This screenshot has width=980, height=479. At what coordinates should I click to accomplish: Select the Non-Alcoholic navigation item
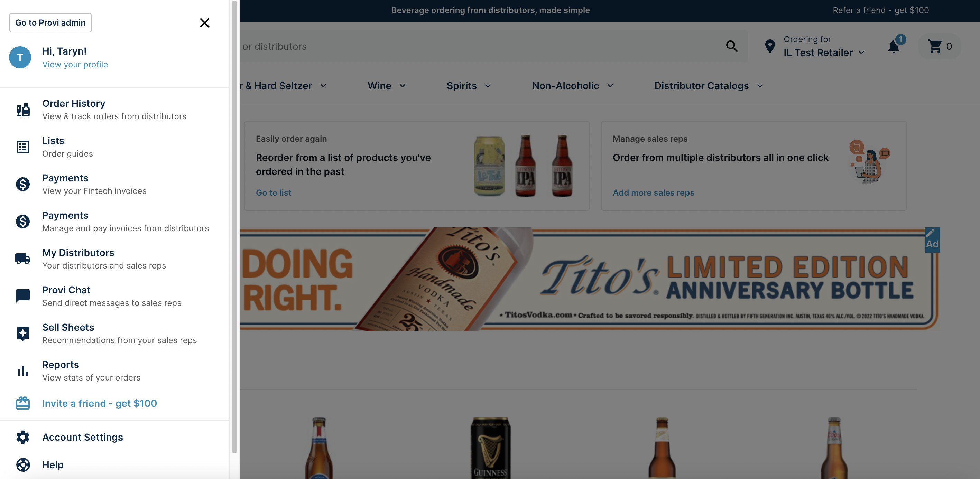point(572,86)
